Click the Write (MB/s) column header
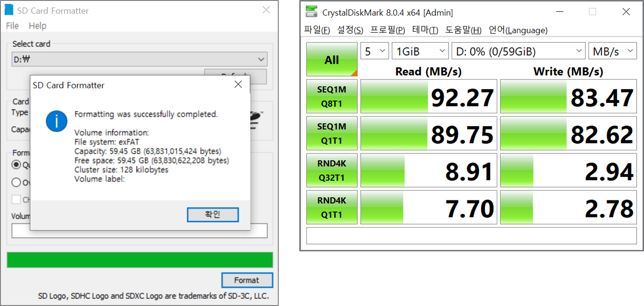The image size is (644, 306). pyautogui.click(x=568, y=71)
